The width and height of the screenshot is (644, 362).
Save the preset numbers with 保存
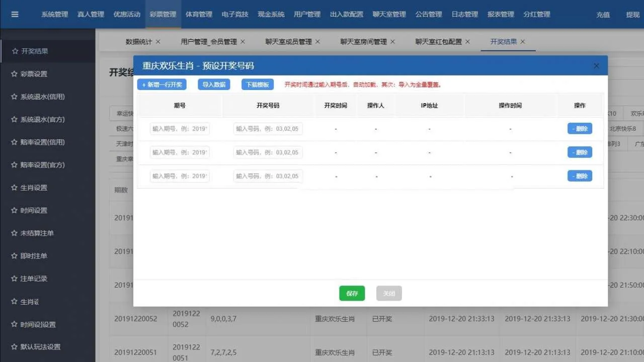tap(352, 294)
